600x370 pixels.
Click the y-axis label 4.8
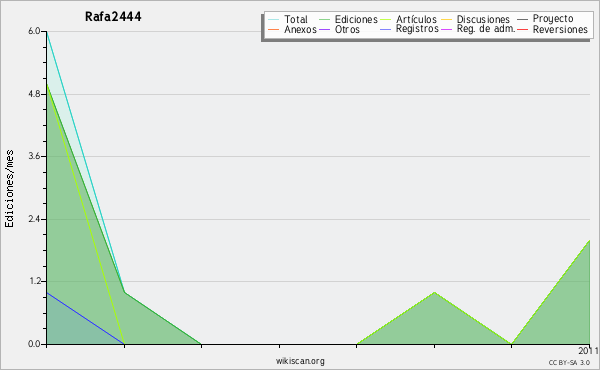[x=34, y=94]
